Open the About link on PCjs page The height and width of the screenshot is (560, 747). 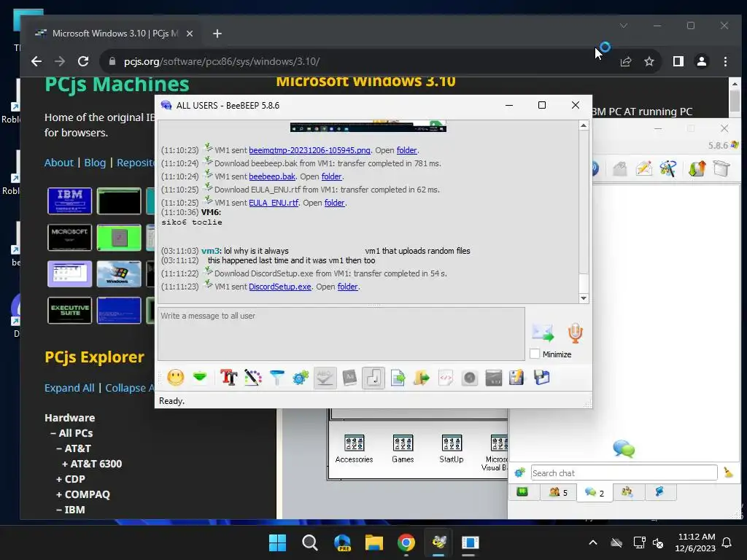click(x=58, y=163)
